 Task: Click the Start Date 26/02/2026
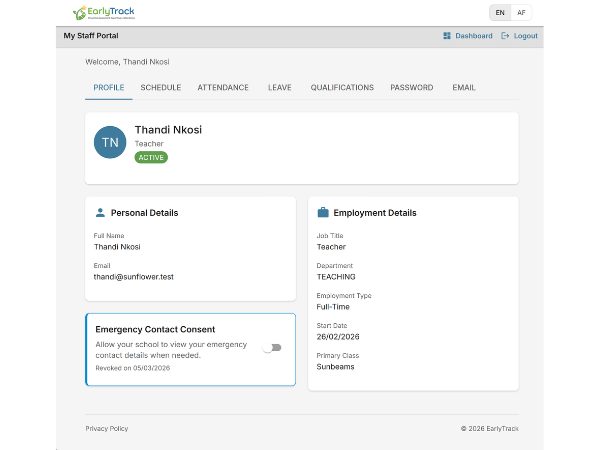point(338,337)
